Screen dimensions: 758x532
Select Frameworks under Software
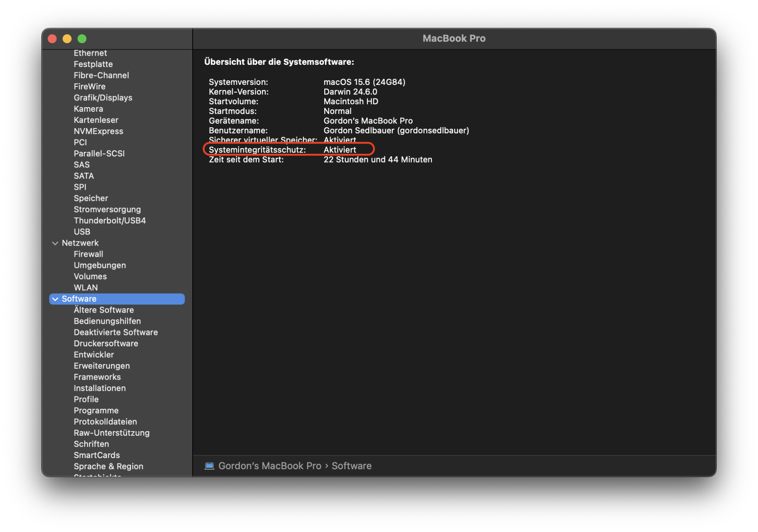[x=97, y=377]
